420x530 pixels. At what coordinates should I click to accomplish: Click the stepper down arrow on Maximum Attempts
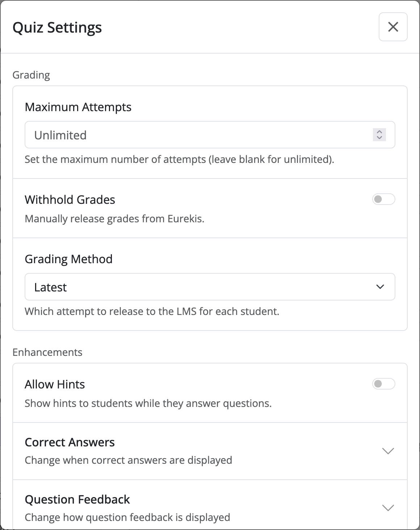coord(379,138)
